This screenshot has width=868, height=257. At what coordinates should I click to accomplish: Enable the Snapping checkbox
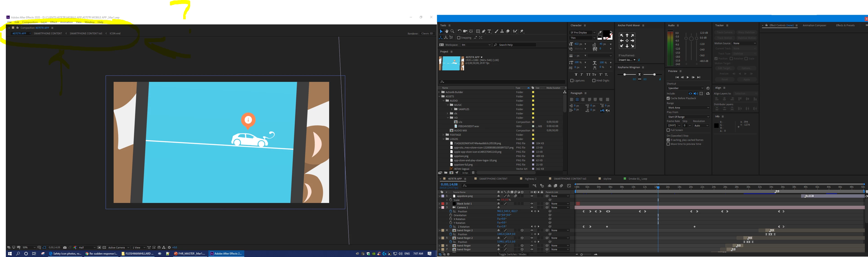459,38
